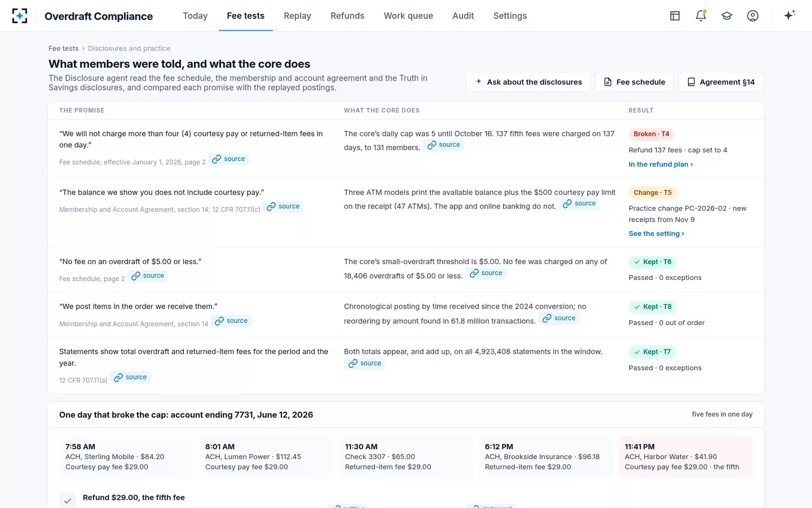Screen dimensions: 812x508
Task: Follow the 'In the refund plan' link
Action: 661,164
